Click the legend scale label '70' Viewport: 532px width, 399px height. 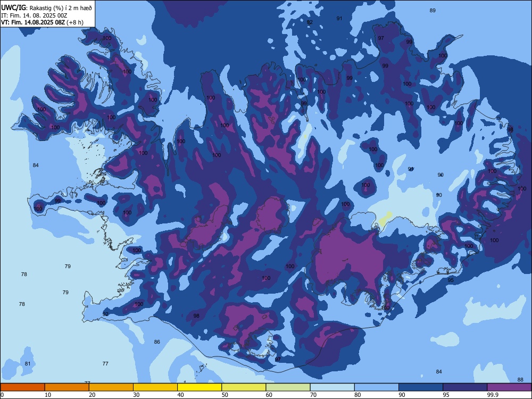313,395
